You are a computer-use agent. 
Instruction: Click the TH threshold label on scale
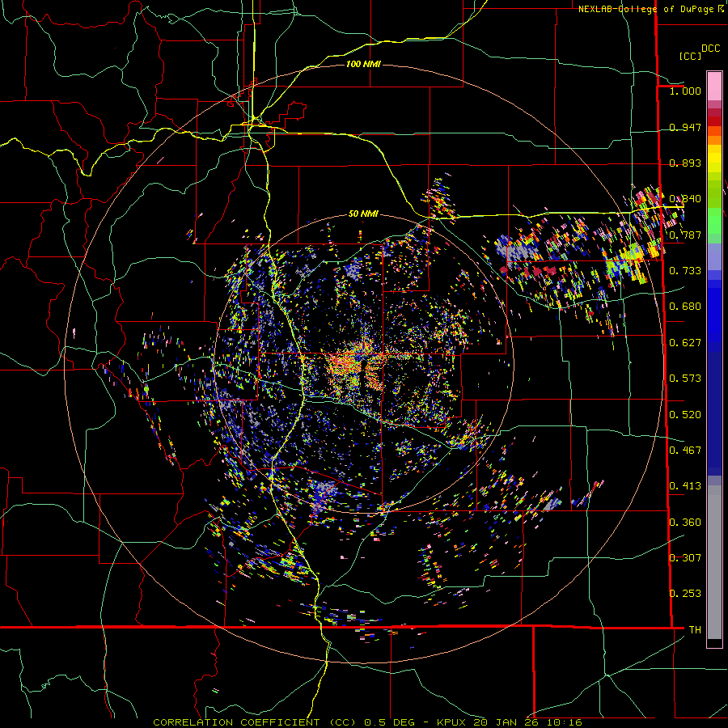pyautogui.click(x=695, y=630)
